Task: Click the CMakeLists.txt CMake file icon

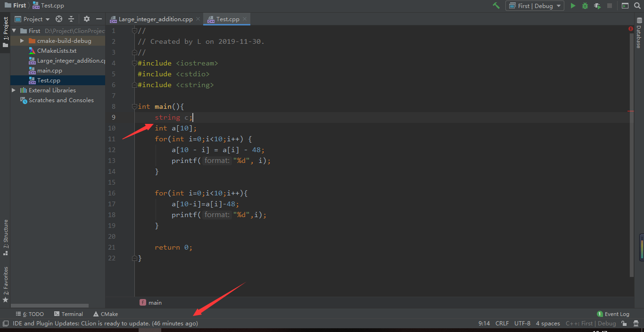Action: tap(32, 51)
